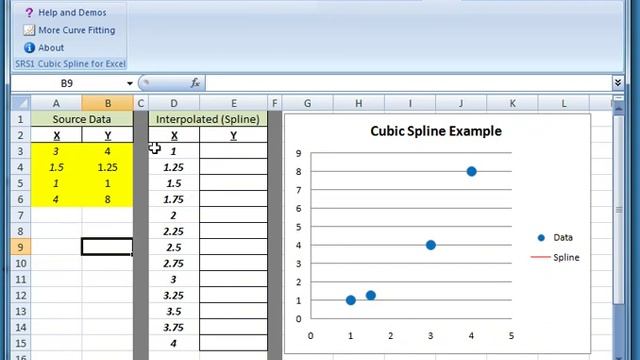Expand the formula bar chevron

tap(618, 83)
